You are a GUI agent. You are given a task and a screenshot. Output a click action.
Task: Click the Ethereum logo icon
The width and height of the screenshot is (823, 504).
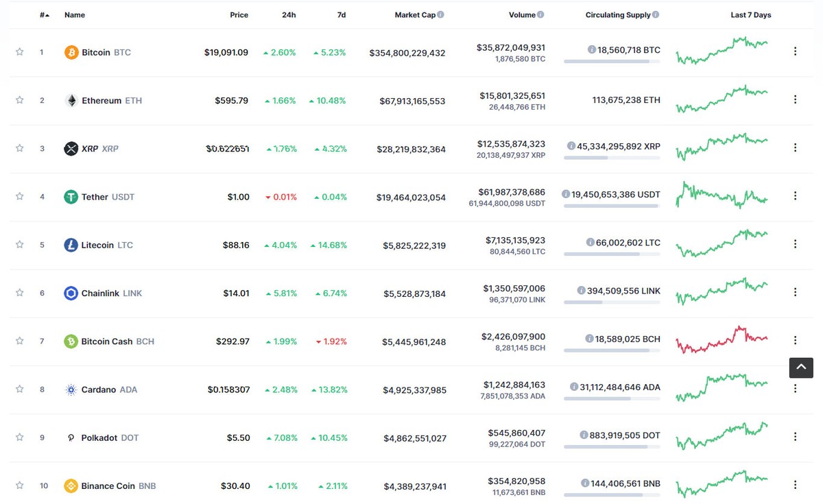pos(71,100)
